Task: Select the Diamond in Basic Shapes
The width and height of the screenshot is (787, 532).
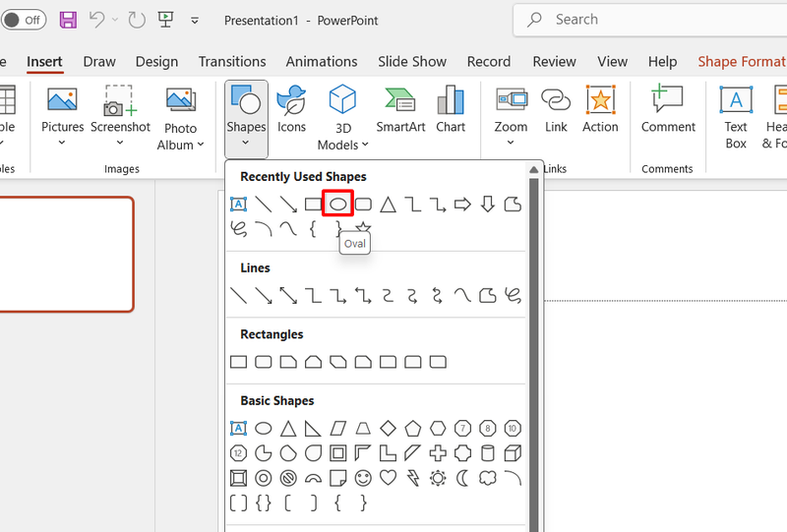Action: point(388,428)
